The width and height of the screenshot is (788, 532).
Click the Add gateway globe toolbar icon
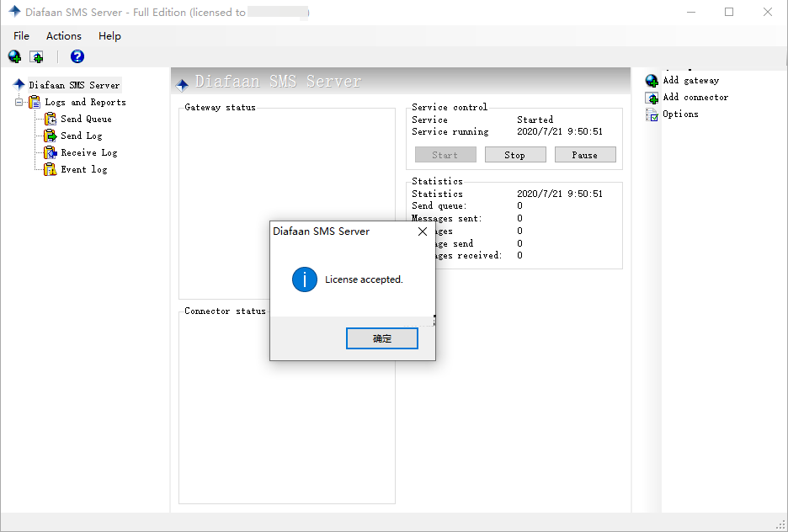coord(14,56)
